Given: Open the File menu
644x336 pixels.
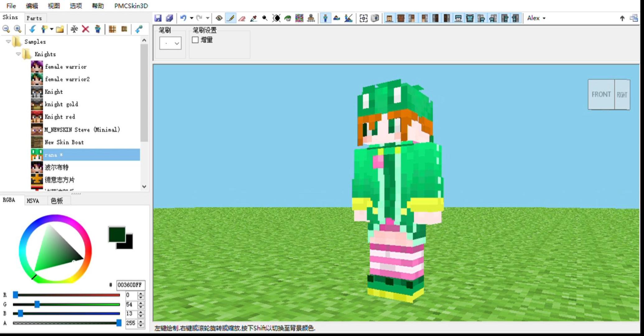Looking at the screenshot, I should (x=11, y=6).
